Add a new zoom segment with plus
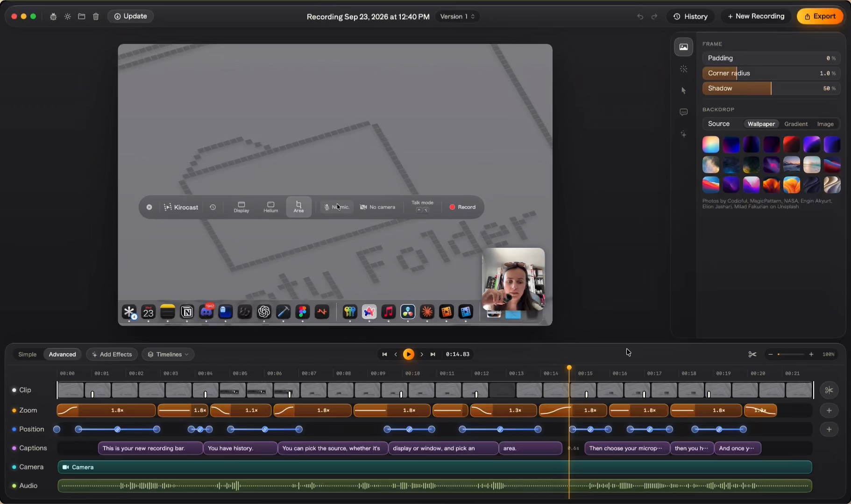Image resolution: width=851 pixels, height=504 pixels. (829, 410)
